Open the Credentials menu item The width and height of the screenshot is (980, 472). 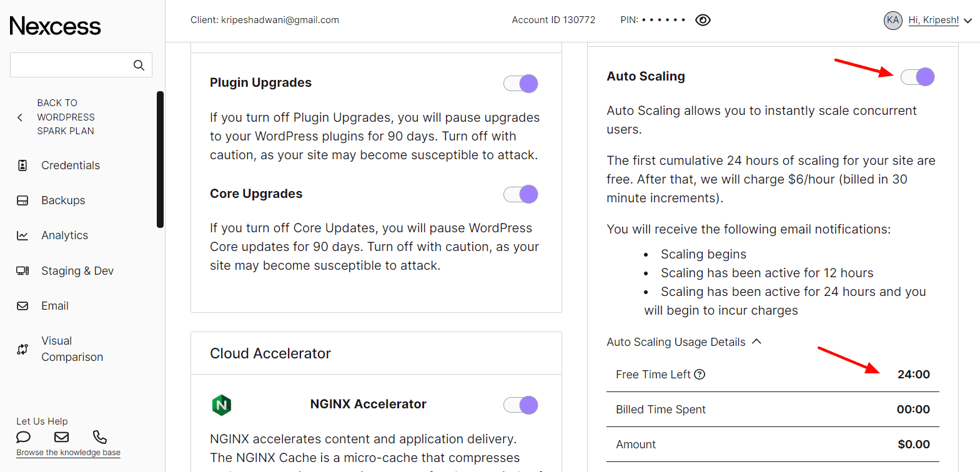click(x=70, y=165)
